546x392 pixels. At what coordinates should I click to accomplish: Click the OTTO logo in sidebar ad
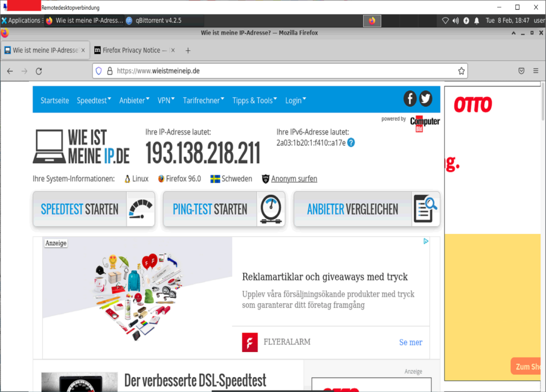coord(473,105)
